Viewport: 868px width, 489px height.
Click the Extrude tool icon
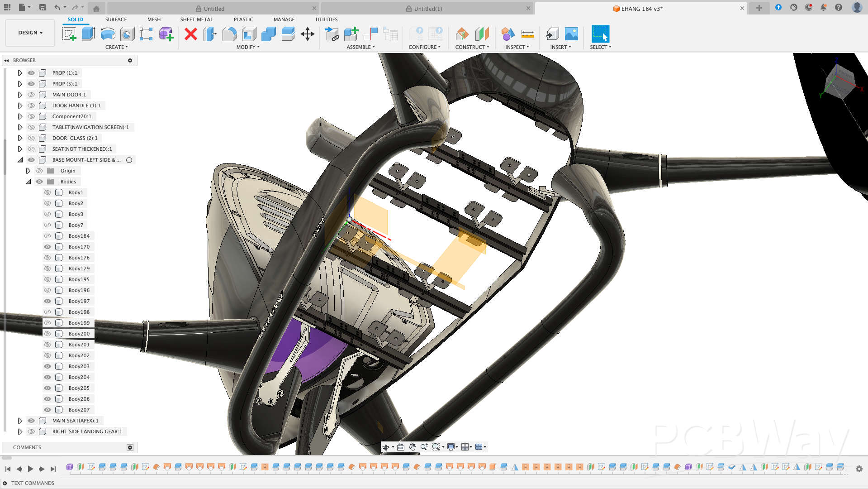[88, 34]
